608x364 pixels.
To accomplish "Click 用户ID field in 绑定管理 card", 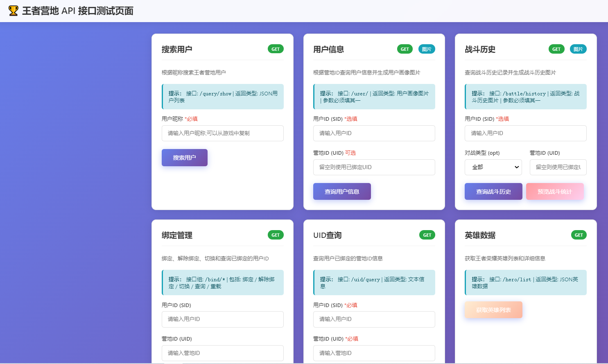I will (x=222, y=319).
